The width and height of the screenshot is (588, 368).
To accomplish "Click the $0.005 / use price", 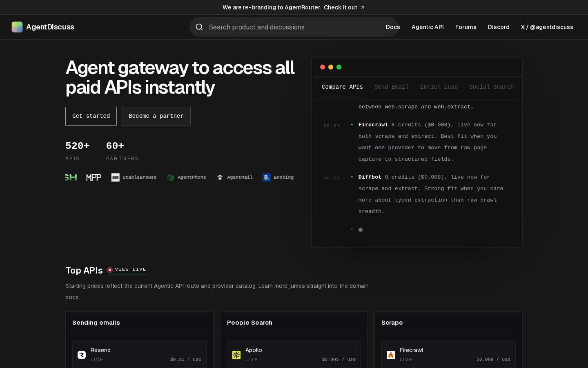I will (x=339, y=359).
